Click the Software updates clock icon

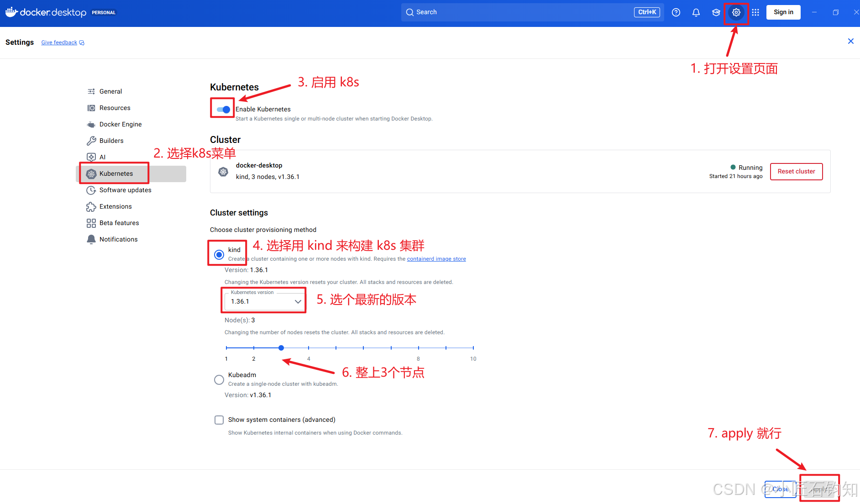pyautogui.click(x=91, y=190)
